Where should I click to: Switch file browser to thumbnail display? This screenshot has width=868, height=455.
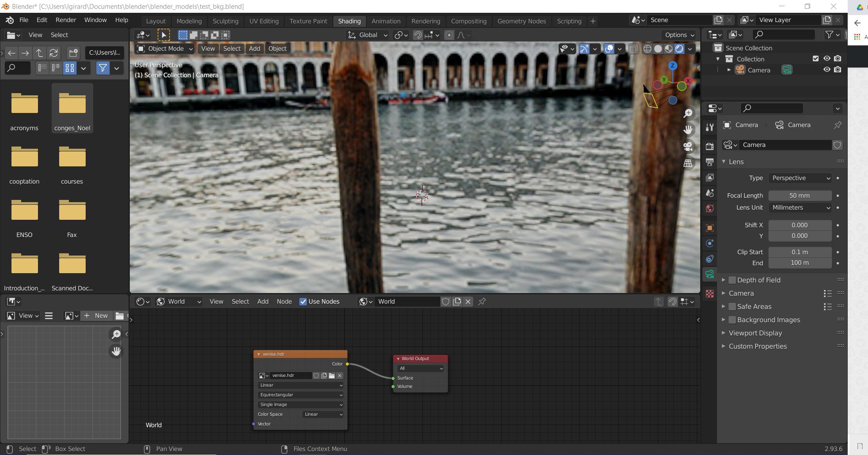(x=70, y=68)
